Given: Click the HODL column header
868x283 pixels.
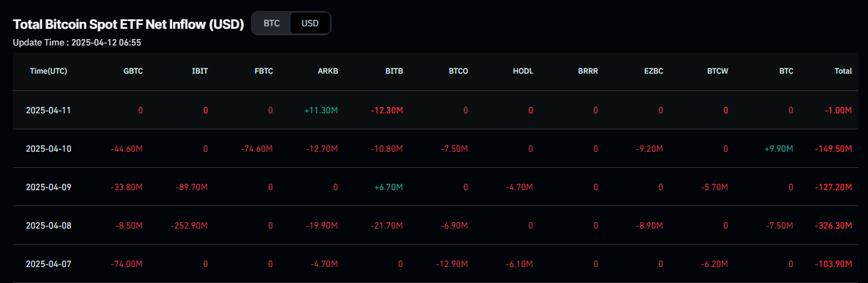Looking at the screenshot, I should 523,71.
